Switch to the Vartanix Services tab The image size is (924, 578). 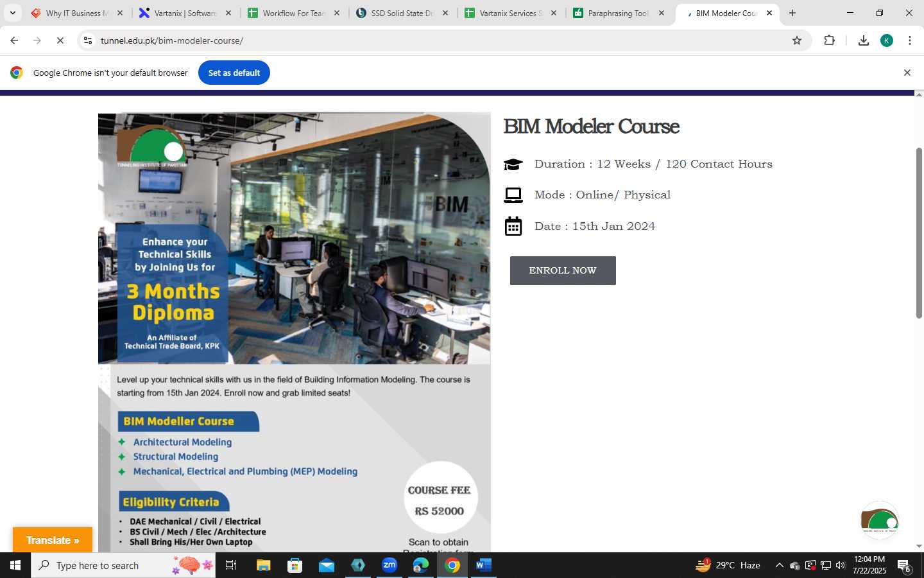pyautogui.click(x=509, y=13)
